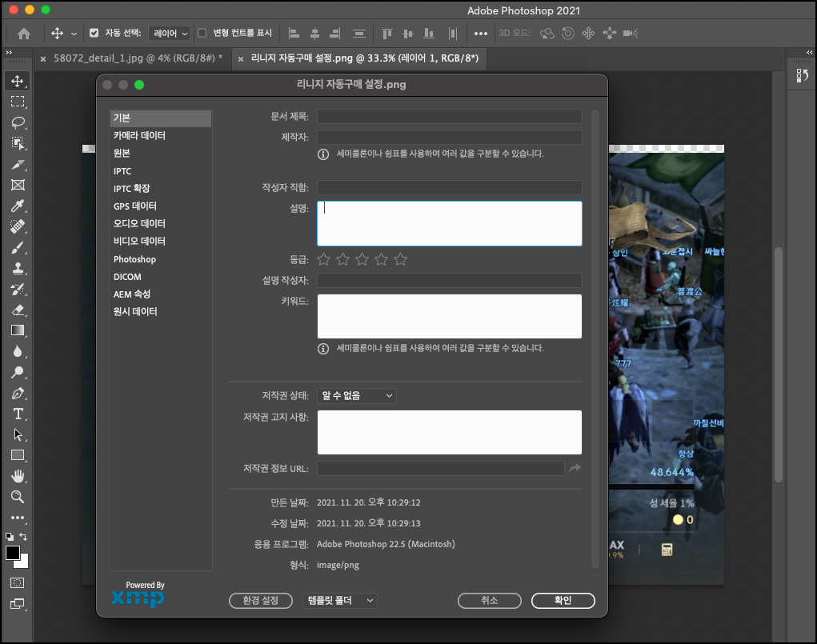Select the Lasso tool
This screenshot has width=817, height=644.
click(x=18, y=122)
